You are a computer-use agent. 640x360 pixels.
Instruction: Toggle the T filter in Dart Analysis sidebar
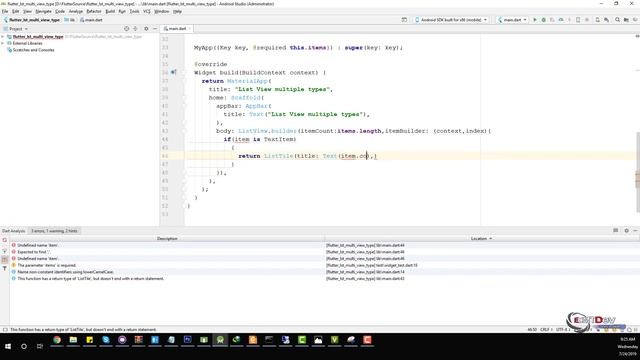4,269
